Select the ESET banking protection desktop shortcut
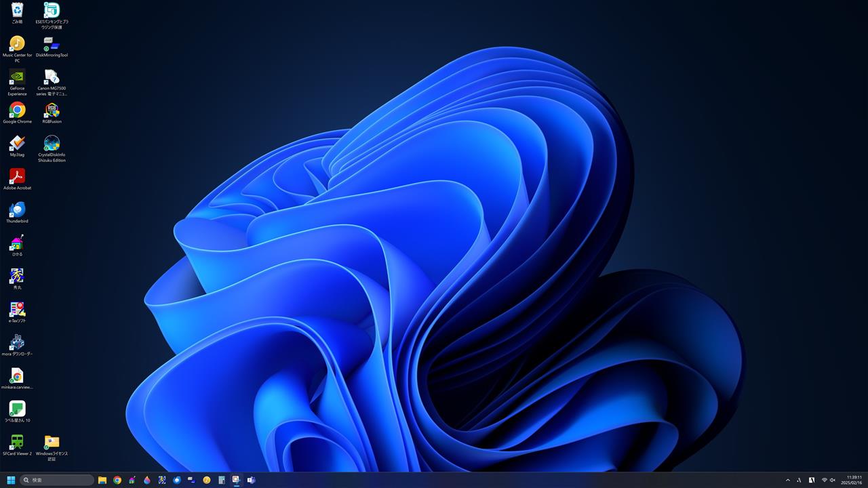The image size is (868, 488). pos(52,16)
